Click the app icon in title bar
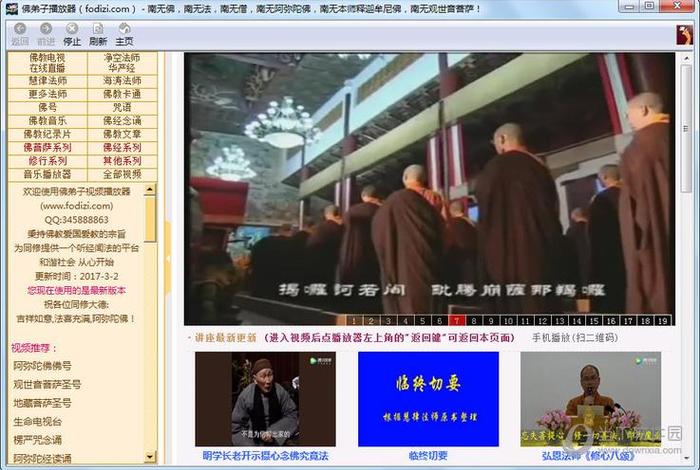The width and height of the screenshot is (700, 470). [x=12, y=8]
